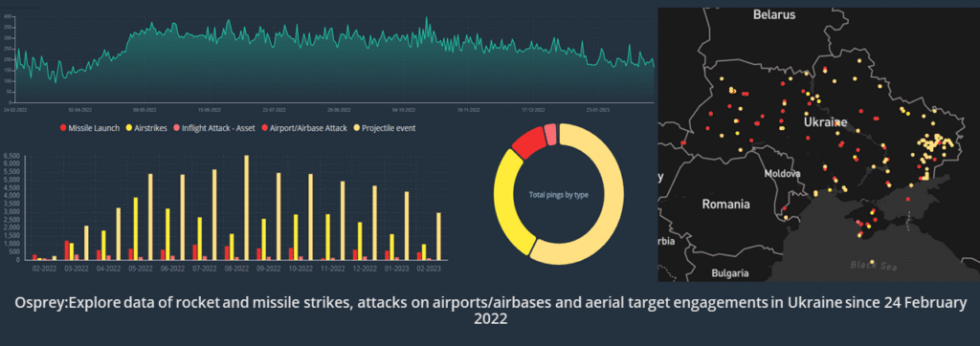Toggle the Projectile event legend series
This screenshot has height=346, width=980.
click(385, 128)
